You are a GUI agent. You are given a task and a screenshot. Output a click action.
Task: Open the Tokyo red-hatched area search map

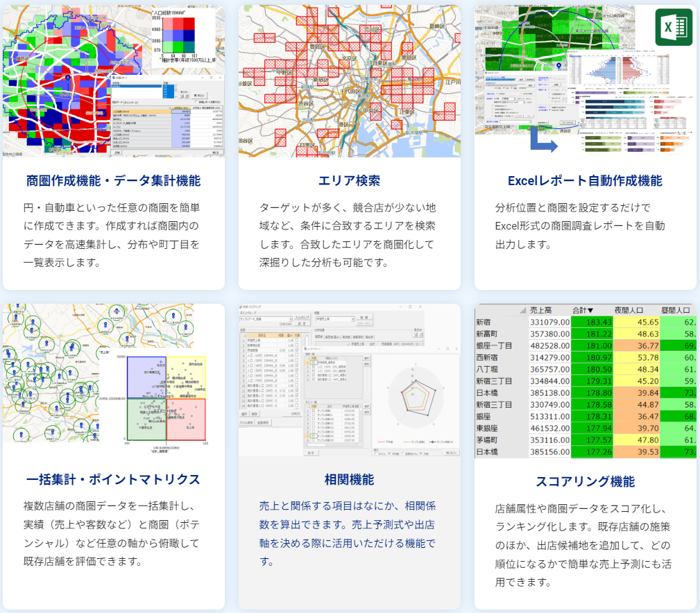349,81
